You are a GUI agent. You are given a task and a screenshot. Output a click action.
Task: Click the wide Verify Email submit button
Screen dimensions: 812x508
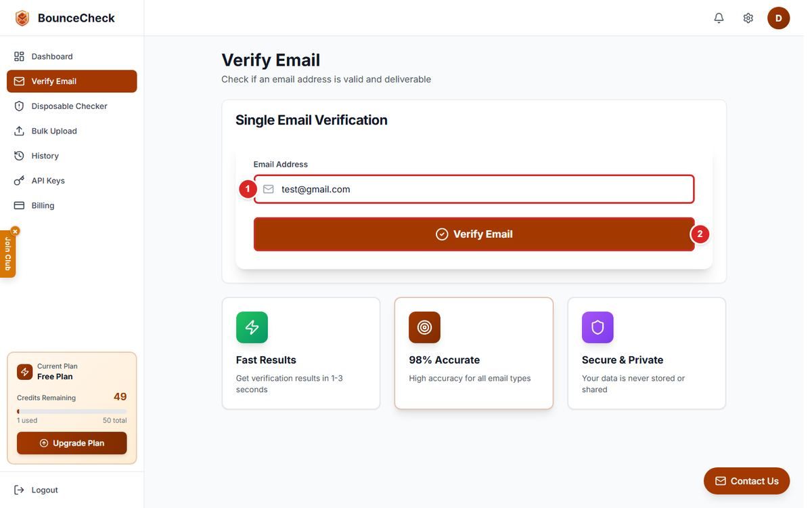474,234
